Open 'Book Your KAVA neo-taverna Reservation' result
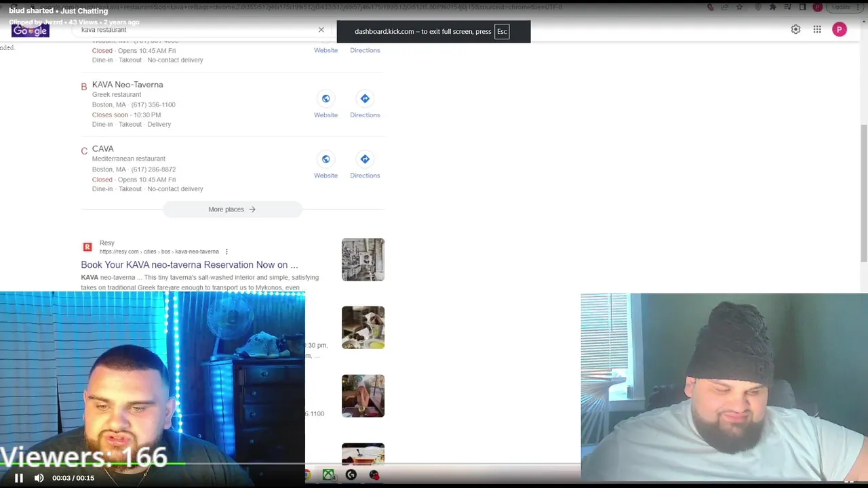868x488 pixels. point(189,265)
